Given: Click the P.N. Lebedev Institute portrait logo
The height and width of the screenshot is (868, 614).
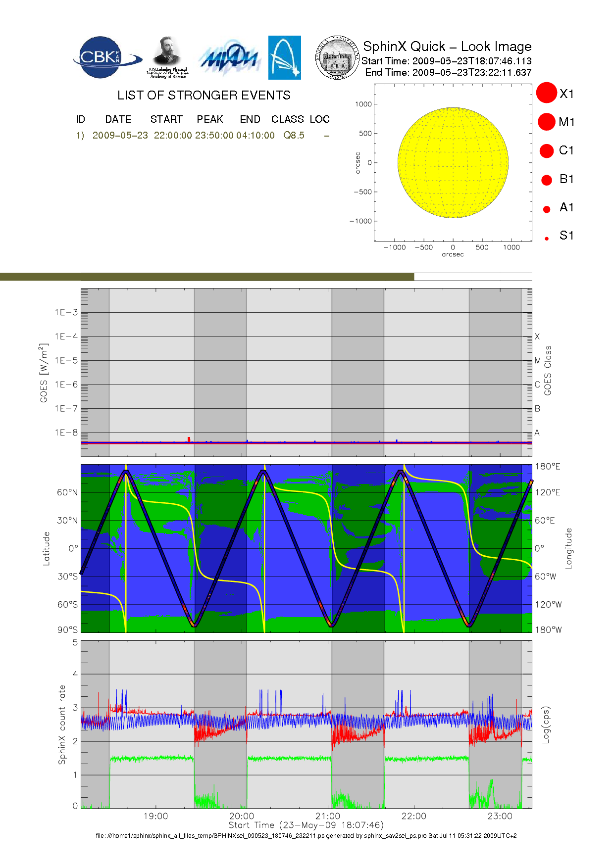Looking at the screenshot, I should pos(168,57).
